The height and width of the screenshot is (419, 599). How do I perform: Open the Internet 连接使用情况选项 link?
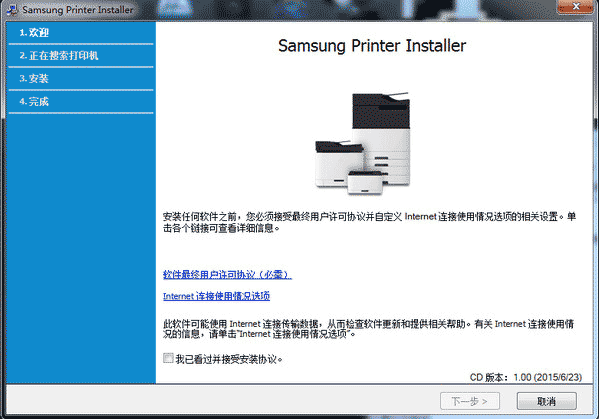tap(216, 296)
